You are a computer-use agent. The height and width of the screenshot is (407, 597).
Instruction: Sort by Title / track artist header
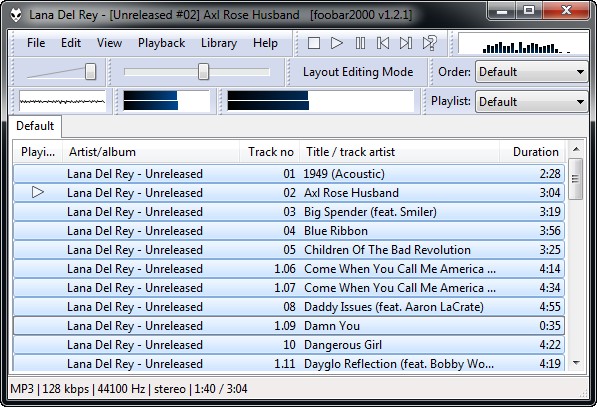[399, 152]
